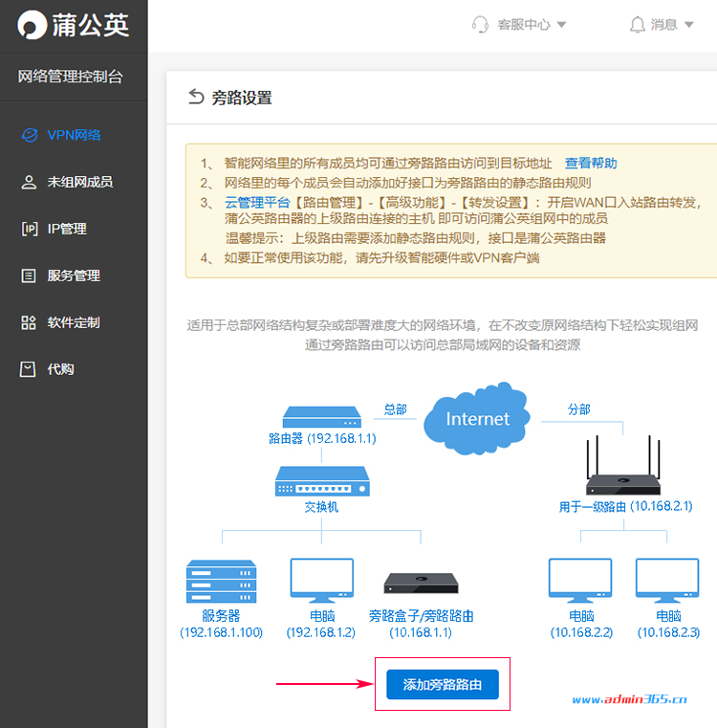Click the 分部 label

click(578, 409)
